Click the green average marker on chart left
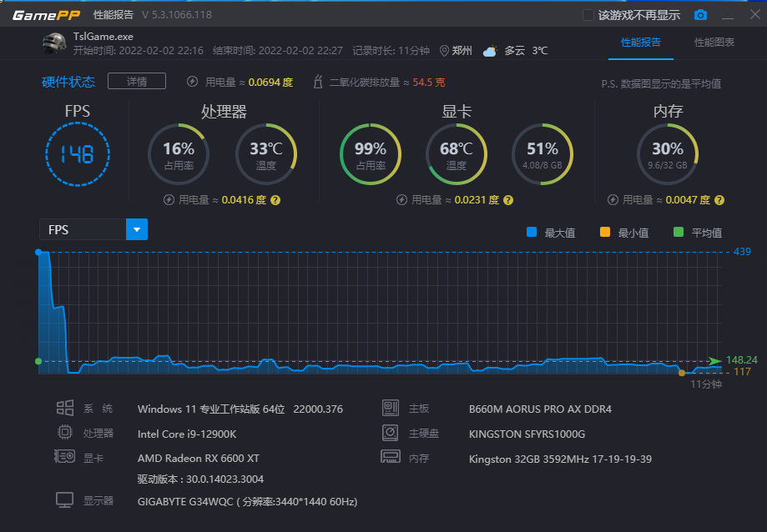The image size is (767, 532). 38,361
